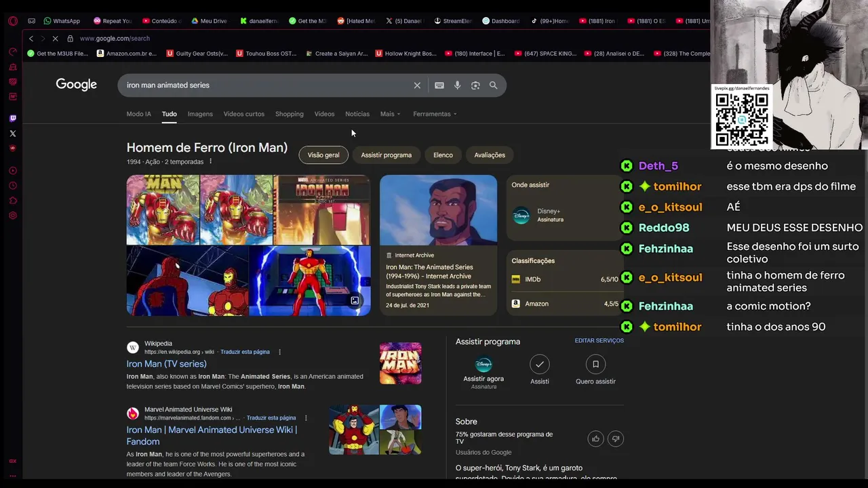Select the Notícias search tab

tap(357, 114)
